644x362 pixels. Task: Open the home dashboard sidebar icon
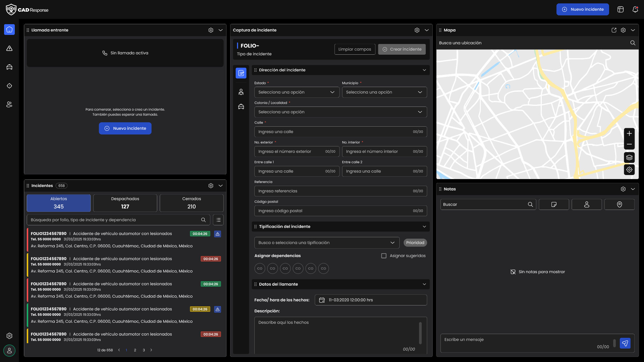(9, 30)
